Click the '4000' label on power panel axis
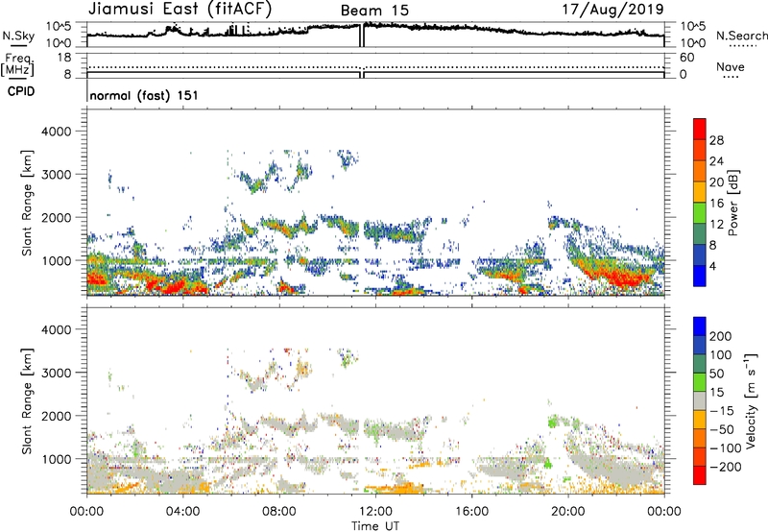Image resolution: width=768 pixels, height=532 pixels. [x=56, y=132]
